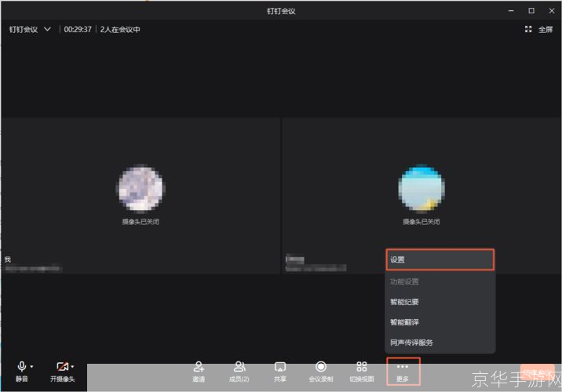
Task: Click the 邀请 invite icon
Action: tap(199, 367)
